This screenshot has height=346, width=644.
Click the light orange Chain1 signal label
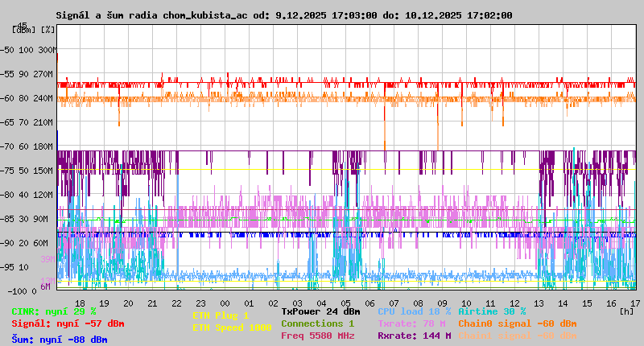(518, 336)
